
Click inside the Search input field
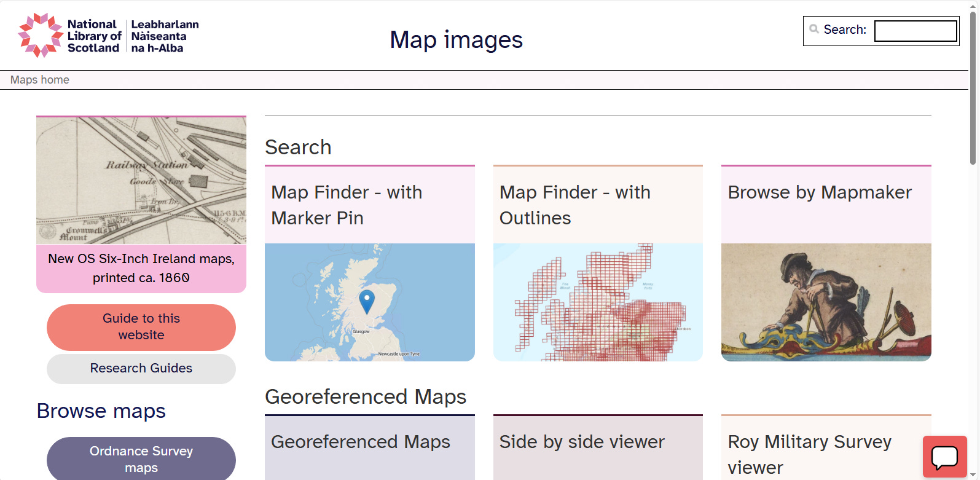pos(915,31)
